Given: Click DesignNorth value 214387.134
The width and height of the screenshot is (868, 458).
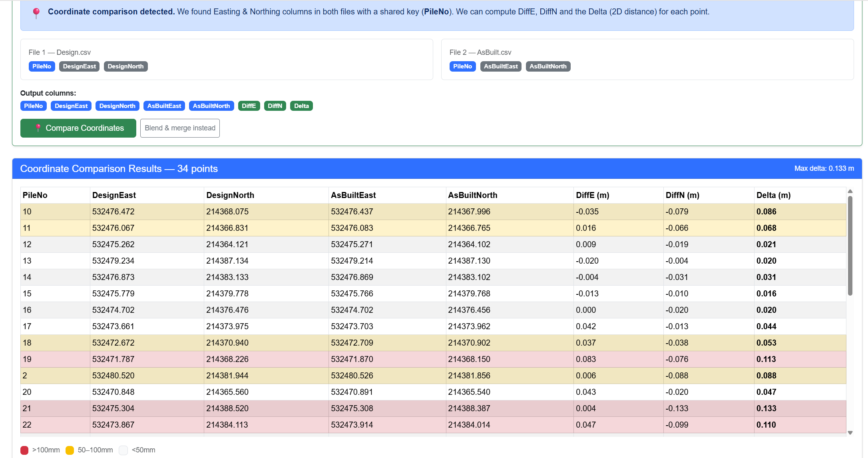Looking at the screenshot, I should coord(227,261).
